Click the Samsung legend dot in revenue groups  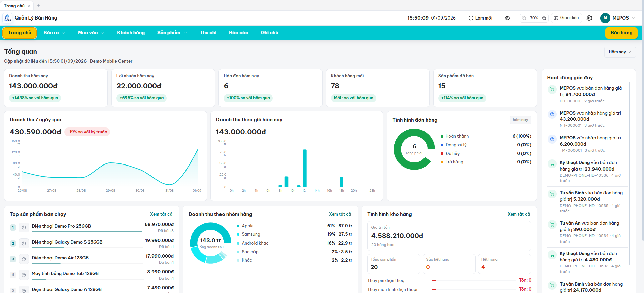coord(238,234)
